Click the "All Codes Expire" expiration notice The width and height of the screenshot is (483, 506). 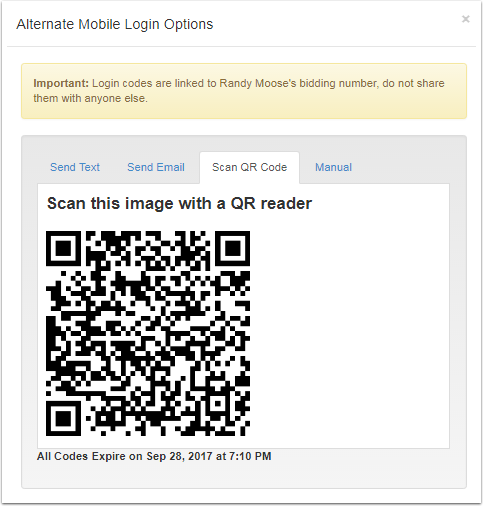(154, 456)
